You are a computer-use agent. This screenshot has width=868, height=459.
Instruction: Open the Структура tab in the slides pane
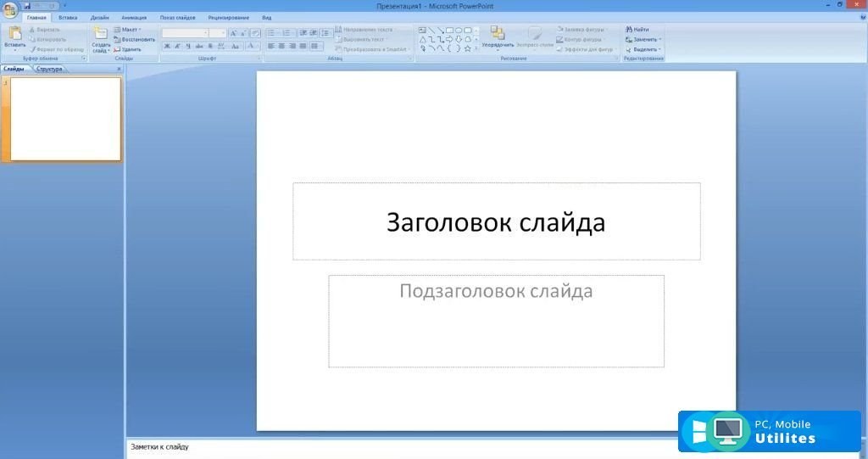click(49, 69)
